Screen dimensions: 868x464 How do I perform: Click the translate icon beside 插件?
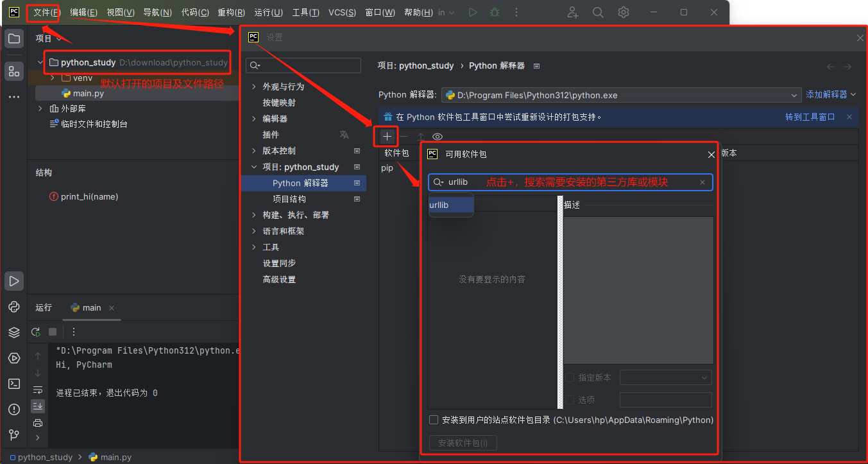point(345,135)
